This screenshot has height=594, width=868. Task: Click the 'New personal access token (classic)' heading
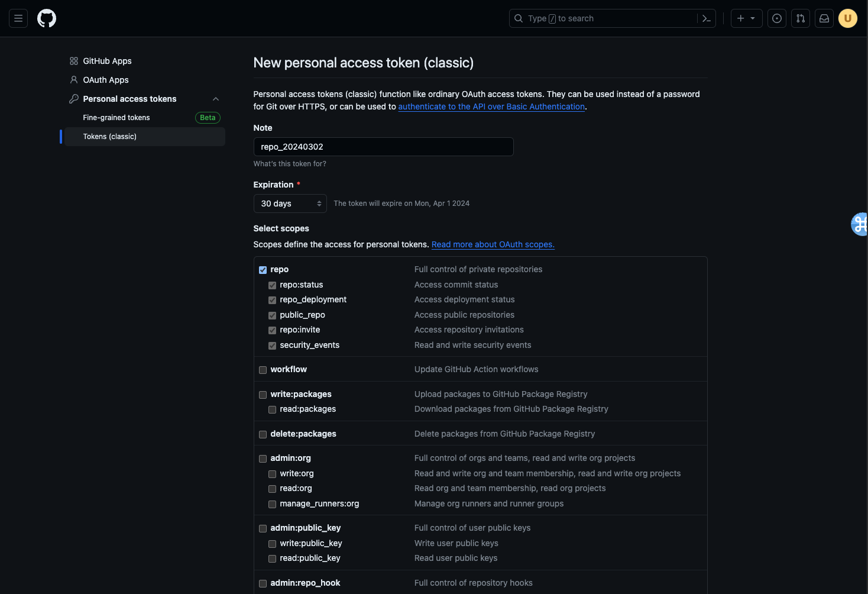pyautogui.click(x=364, y=63)
